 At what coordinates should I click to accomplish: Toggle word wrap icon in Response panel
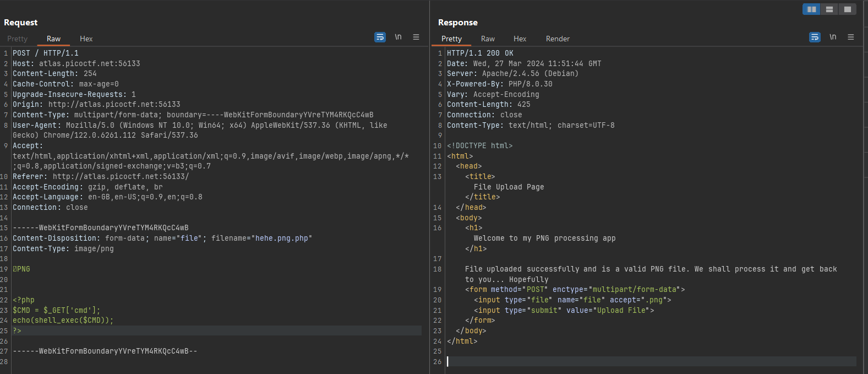[x=815, y=37]
